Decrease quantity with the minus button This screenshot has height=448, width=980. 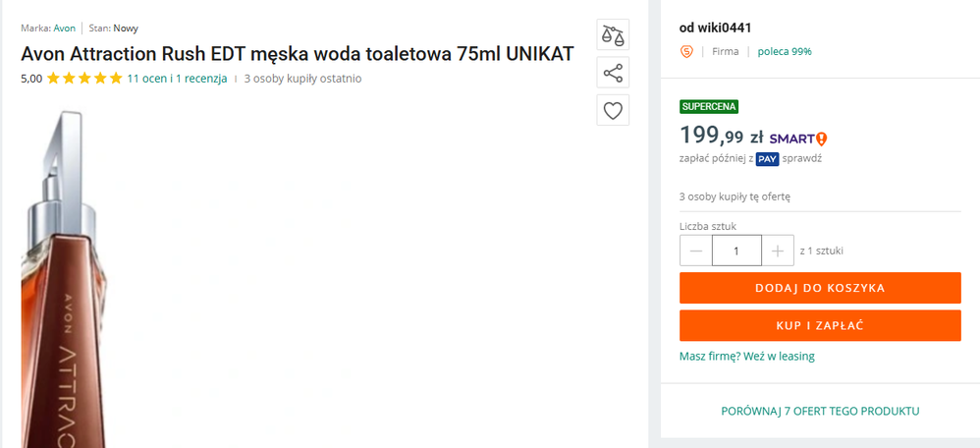(x=696, y=251)
